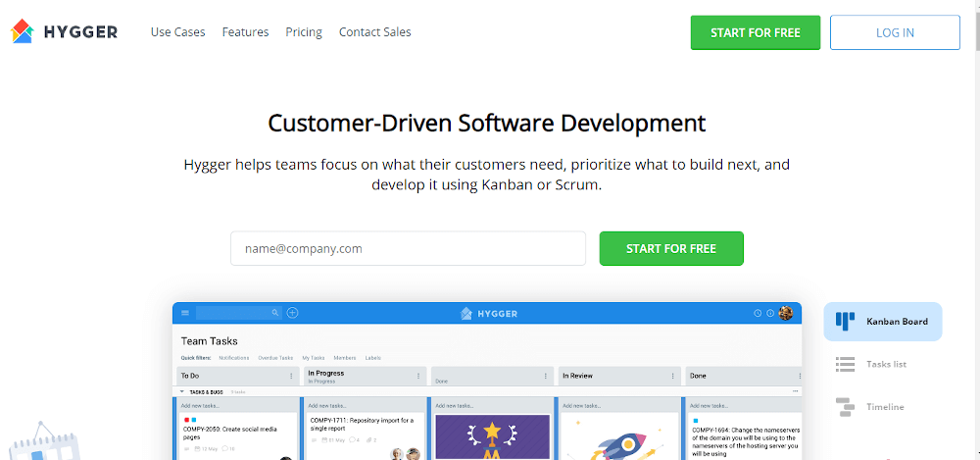Screen dimensions: 980x460
Task: Select the Kanban Board view tab
Action: tap(883, 322)
